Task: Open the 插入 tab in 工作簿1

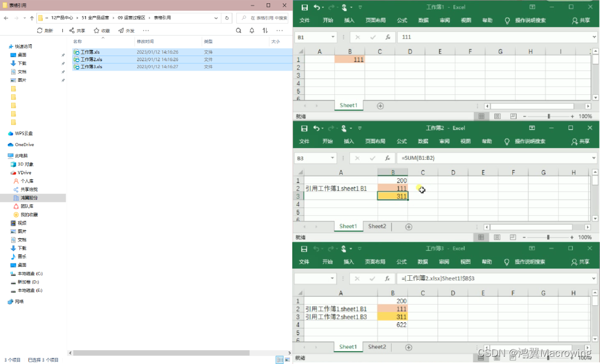Action: coord(349,21)
